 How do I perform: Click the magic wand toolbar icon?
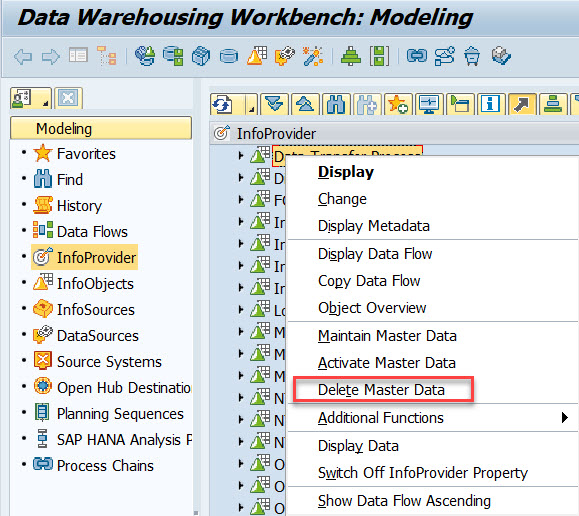click(312, 56)
